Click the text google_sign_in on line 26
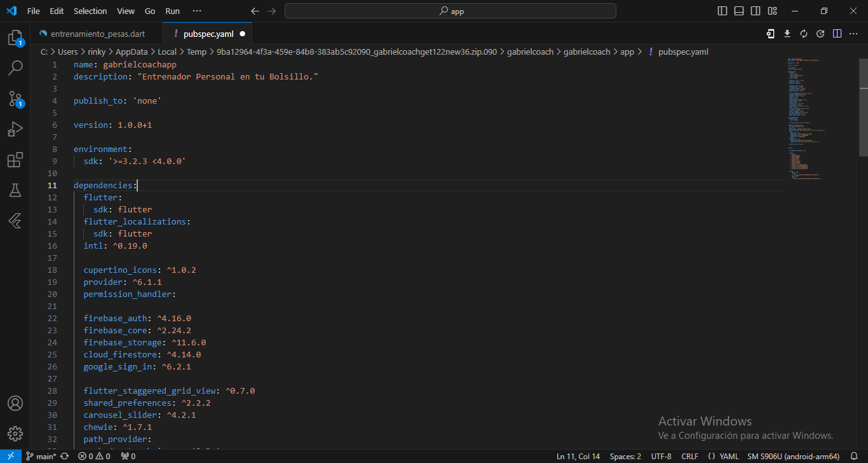The width and height of the screenshot is (868, 463). pyautogui.click(x=118, y=366)
